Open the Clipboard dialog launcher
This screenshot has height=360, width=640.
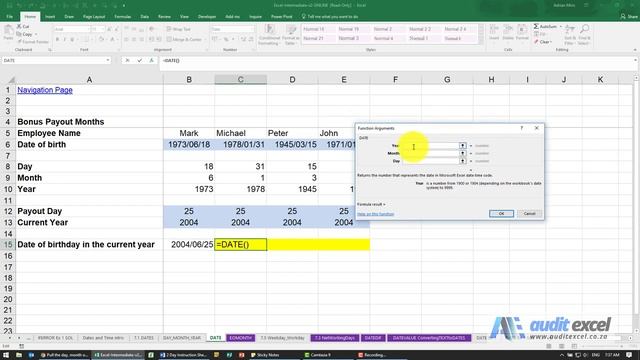(50, 50)
